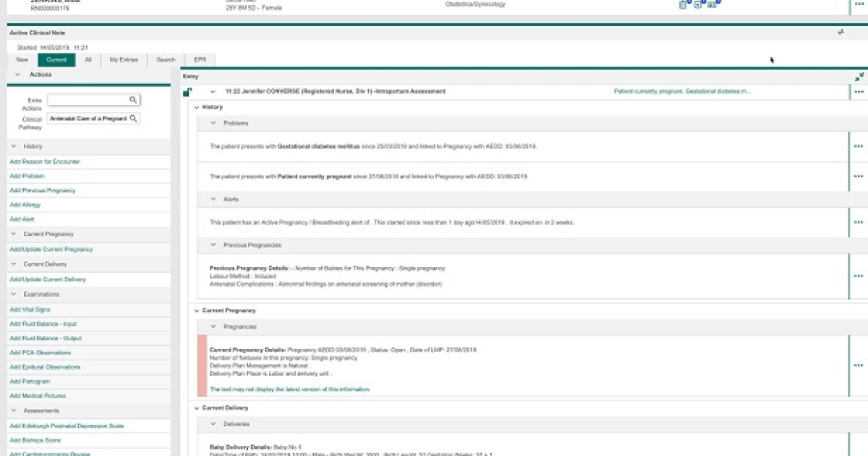
Task: Open Add Edinburgh Postnatal Depression Scale
Action: (x=67, y=426)
